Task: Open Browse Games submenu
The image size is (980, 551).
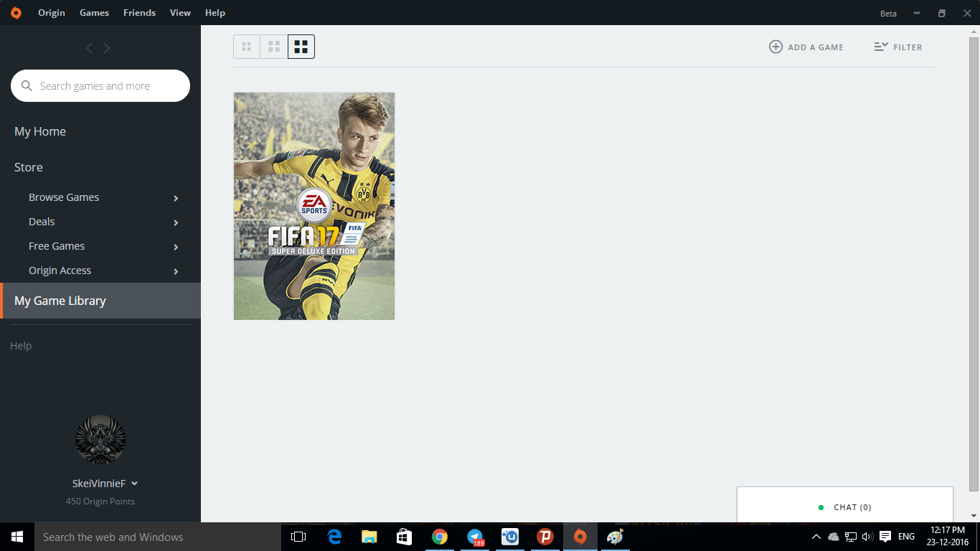Action: [64, 197]
